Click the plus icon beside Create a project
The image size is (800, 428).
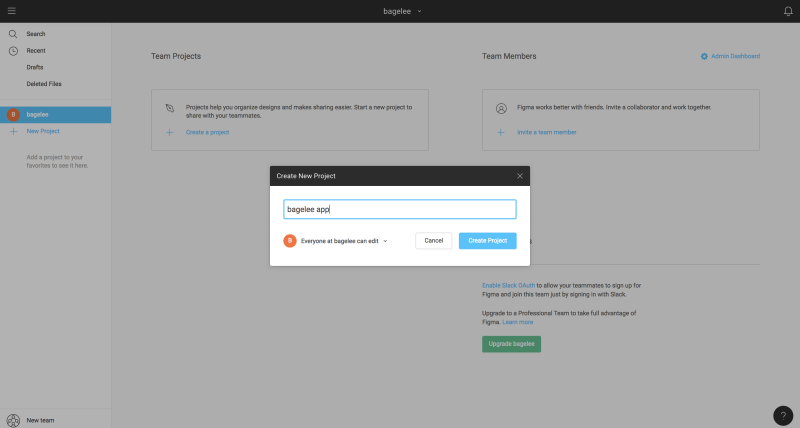[170, 133]
